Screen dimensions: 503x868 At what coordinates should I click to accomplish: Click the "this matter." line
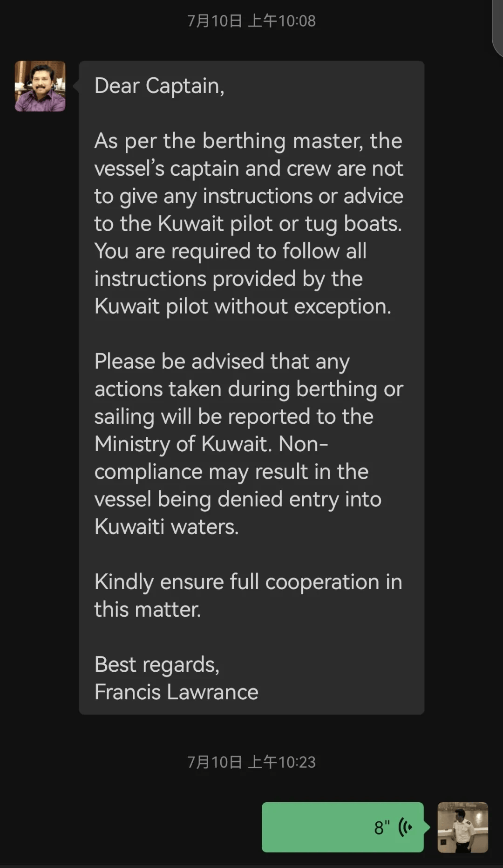point(147,609)
